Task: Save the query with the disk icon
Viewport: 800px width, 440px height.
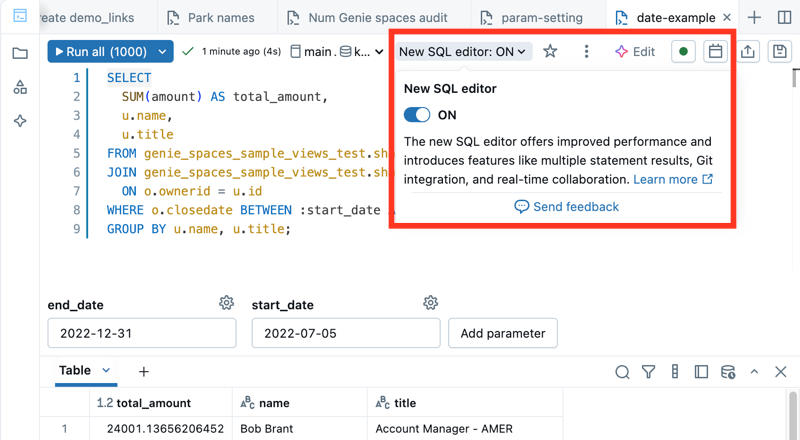Action: point(780,51)
